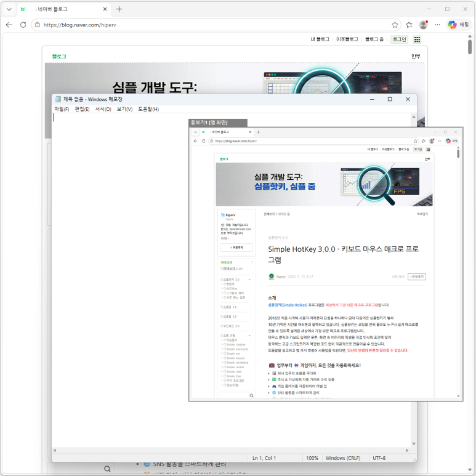Close the 네이버 블로그 tab in main Edge window
Screen dimensions: 476x476
(105, 9)
